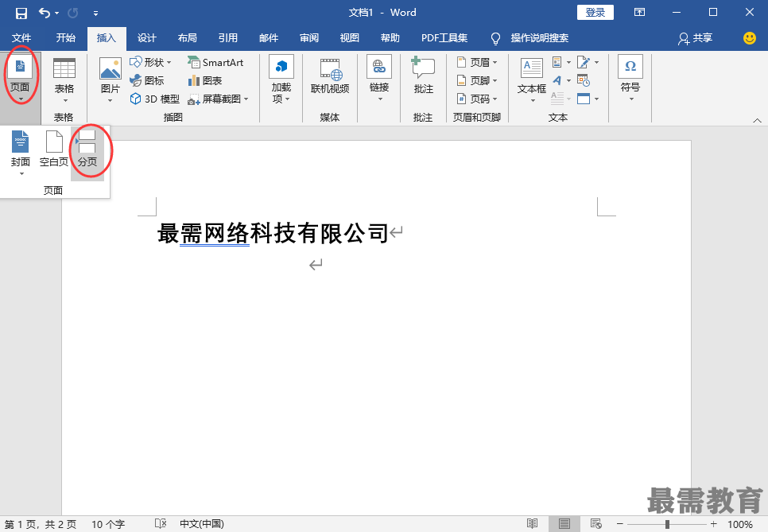Viewport: 768px width, 532px height.
Task: Insert a 3D 模型
Action: [x=155, y=99]
